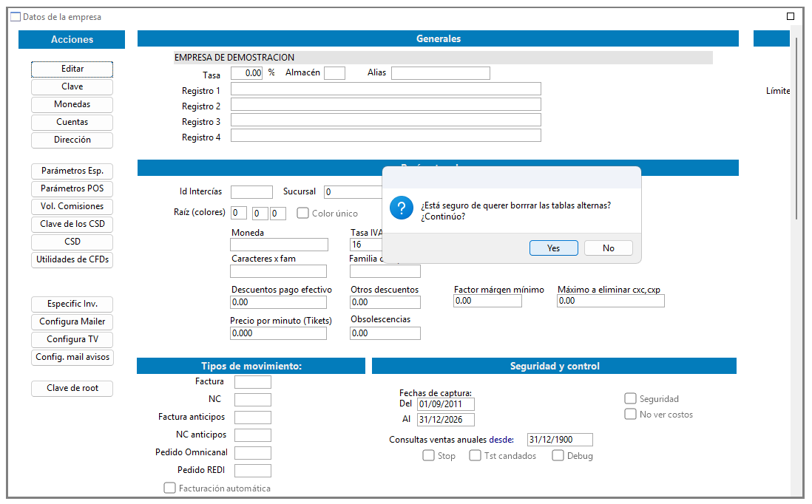The image size is (812, 504).
Task: Click the Alias input field
Action: 441,73
